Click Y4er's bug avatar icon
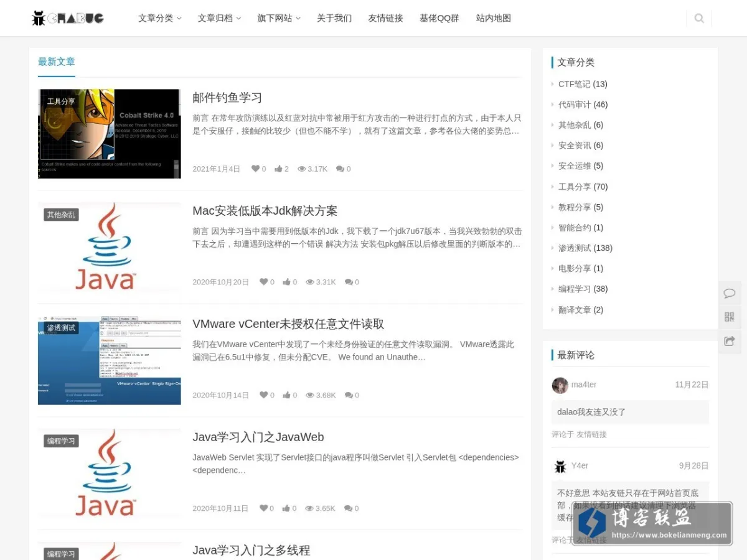 560,466
